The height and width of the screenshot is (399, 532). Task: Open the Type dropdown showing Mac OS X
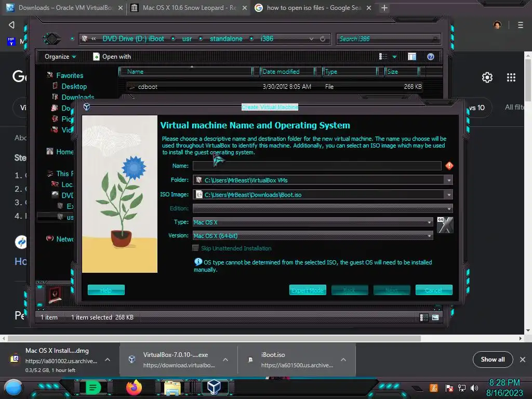[313, 222]
